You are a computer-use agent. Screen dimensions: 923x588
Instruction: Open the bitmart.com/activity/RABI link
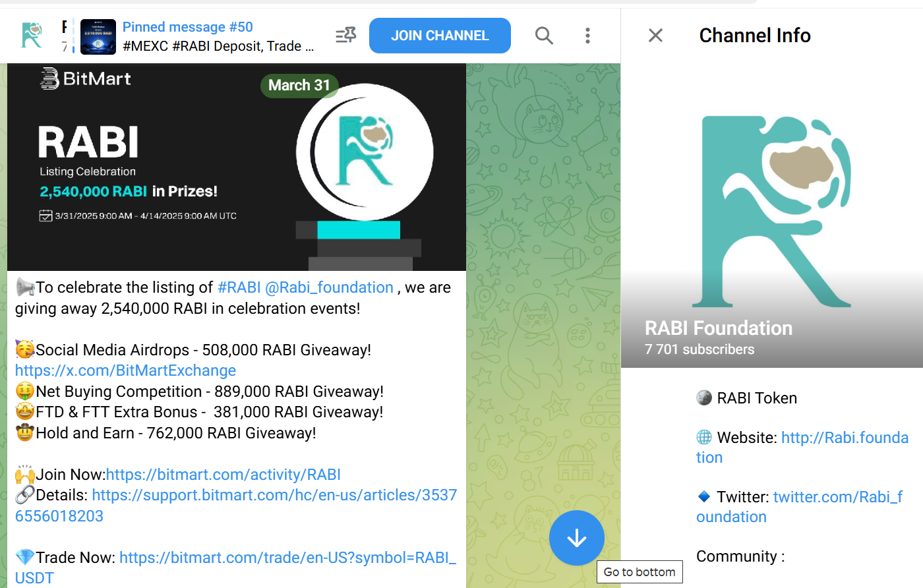click(223, 475)
